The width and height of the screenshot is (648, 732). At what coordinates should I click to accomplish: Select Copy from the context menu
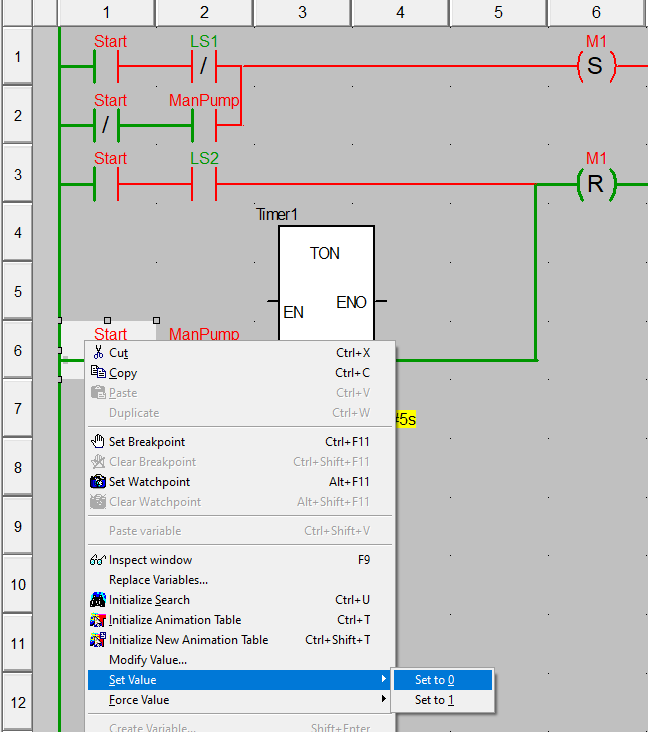[x=123, y=373]
